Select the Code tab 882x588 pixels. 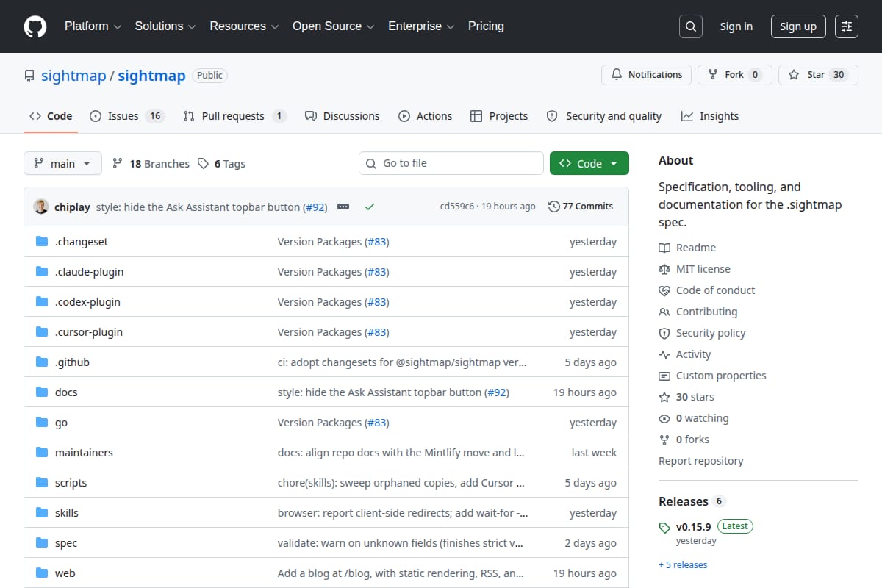click(51, 116)
